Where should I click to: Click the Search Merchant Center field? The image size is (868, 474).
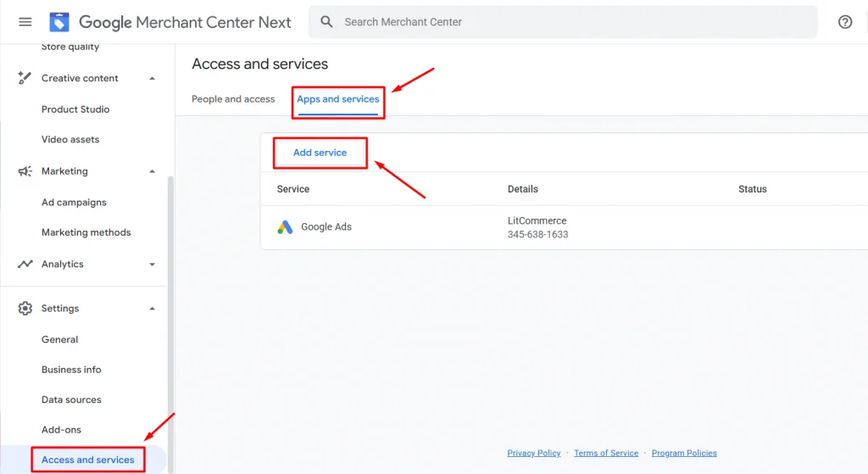coord(563,22)
